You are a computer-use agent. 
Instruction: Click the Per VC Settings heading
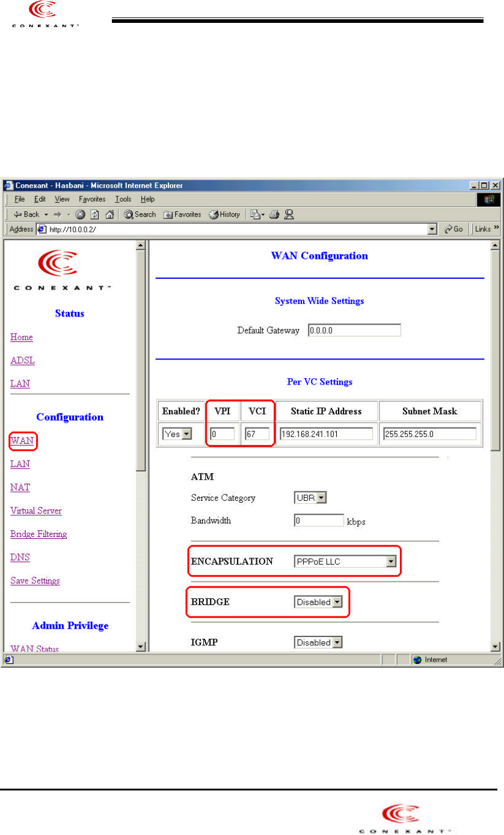click(x=319, y=382)
